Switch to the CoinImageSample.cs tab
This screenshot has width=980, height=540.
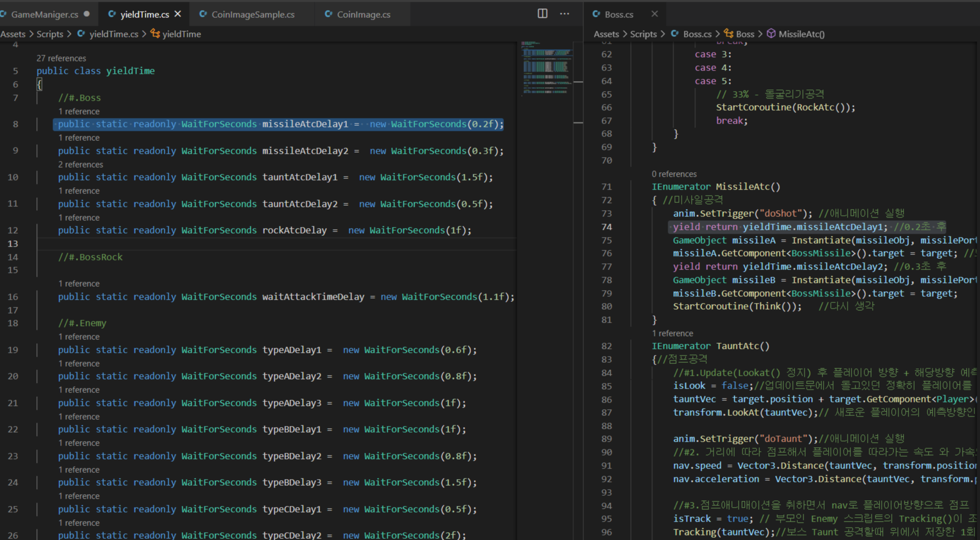pyautogui.click(x=253, y=15)
